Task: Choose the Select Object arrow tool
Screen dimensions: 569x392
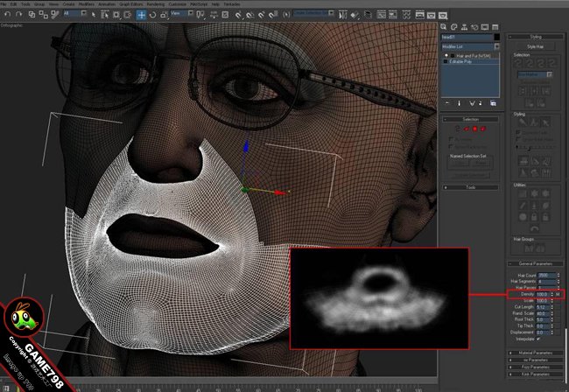Action: click(94, 15)
